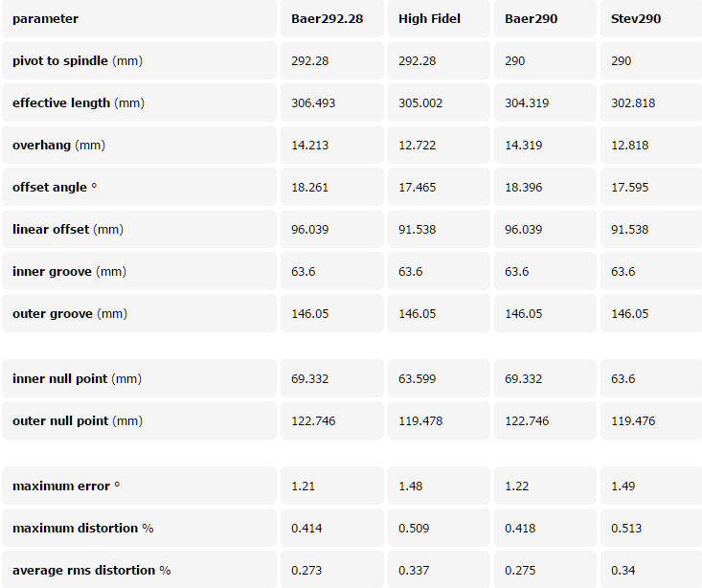The image size is (702, 588).
Task: Click the inner groove row label
Action: pos(69,272)
